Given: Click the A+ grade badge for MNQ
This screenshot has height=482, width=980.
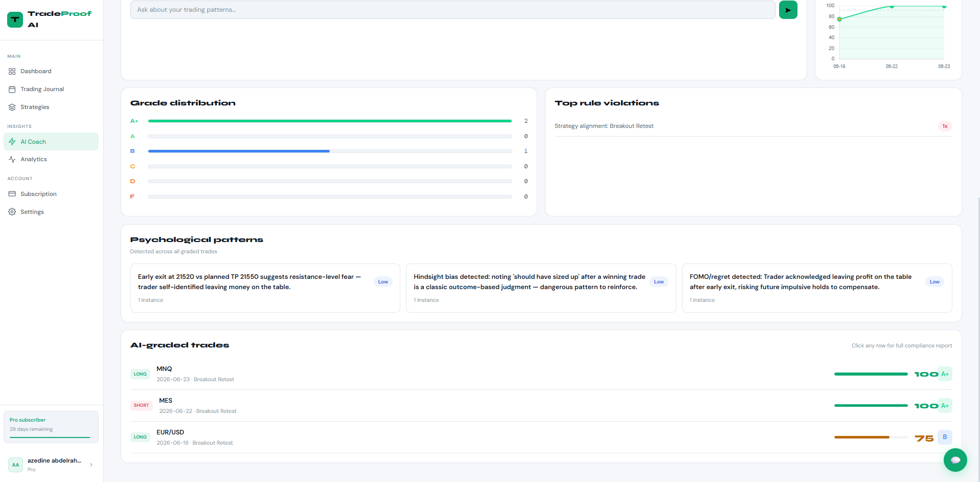Looking at the screenshot, I should [945, 374].
